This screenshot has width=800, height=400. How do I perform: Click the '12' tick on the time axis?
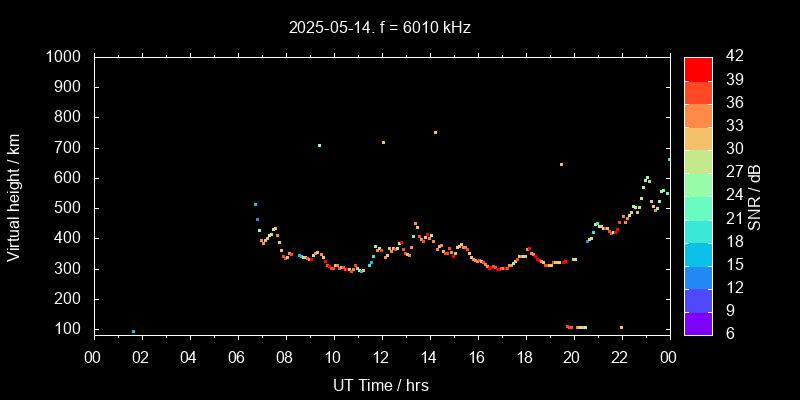[x=381, y=357]
